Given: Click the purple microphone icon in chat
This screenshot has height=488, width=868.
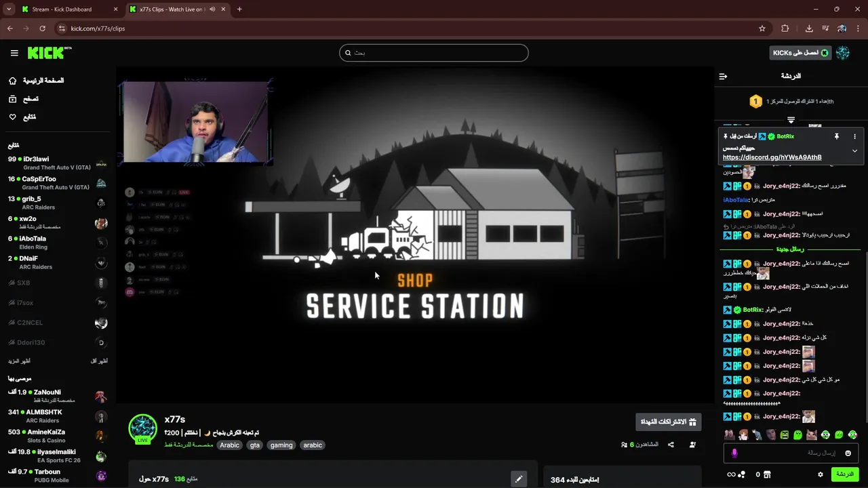Looking at the screenshot, I should click(734, 453).
